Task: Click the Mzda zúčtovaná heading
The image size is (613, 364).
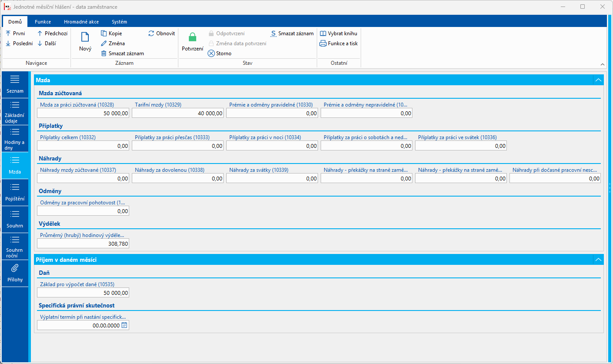Action: [x=60, y=93]
